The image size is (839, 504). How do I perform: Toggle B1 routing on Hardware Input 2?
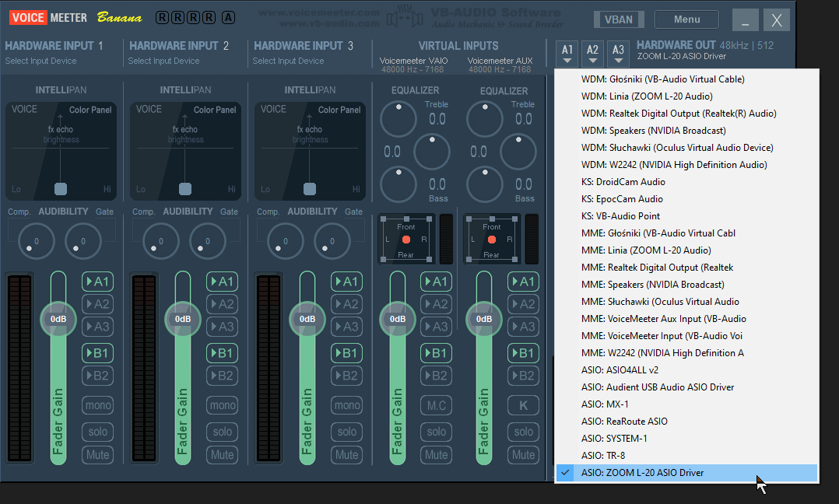tap(222, 353)
